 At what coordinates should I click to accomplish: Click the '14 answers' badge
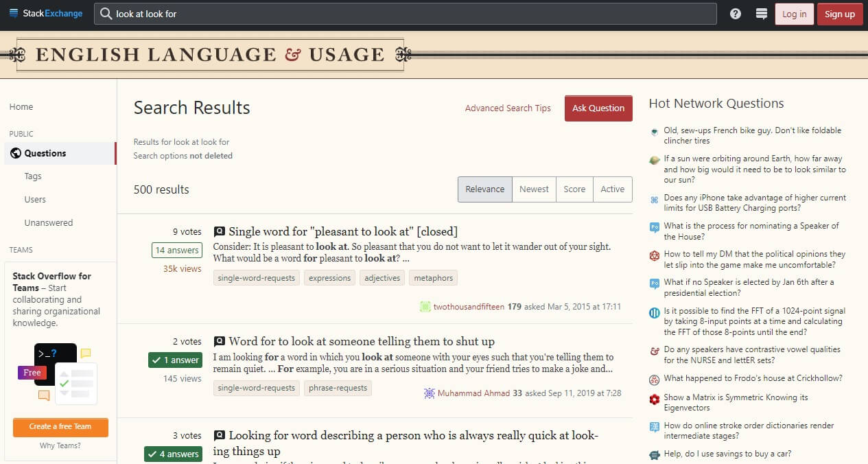177,250
